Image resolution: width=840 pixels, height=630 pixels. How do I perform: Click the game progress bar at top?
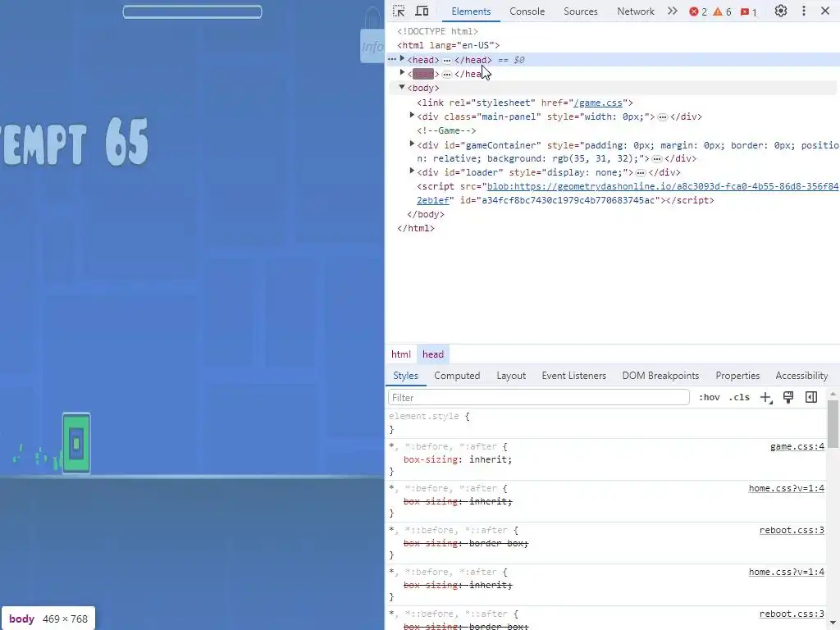click(x=192, y=11)
